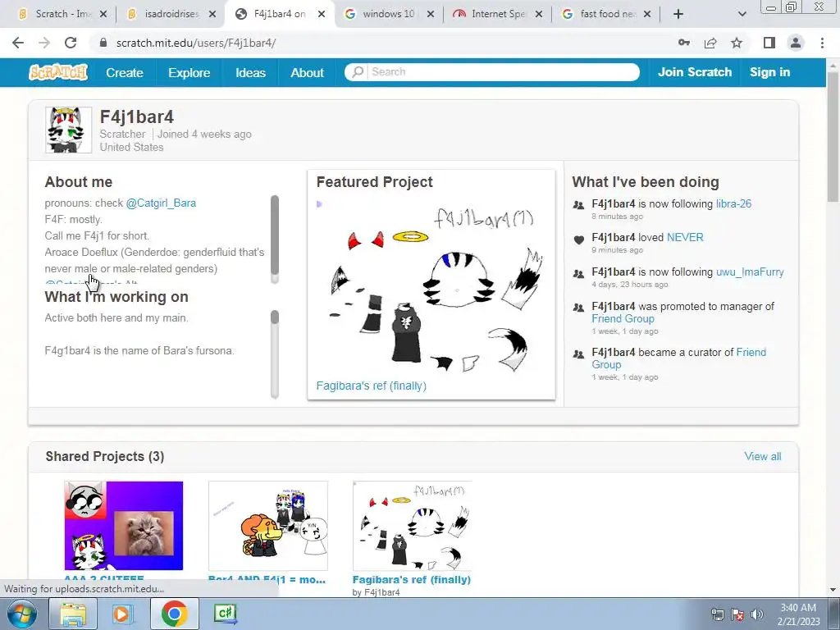
Task: Go back with the browser back arrow
Action: coord(18,43)
